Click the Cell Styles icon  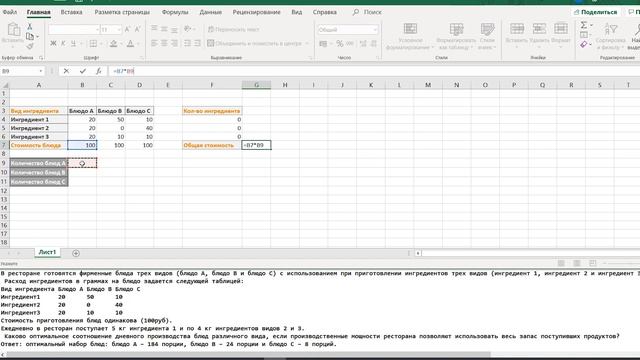tap(487, 29)
